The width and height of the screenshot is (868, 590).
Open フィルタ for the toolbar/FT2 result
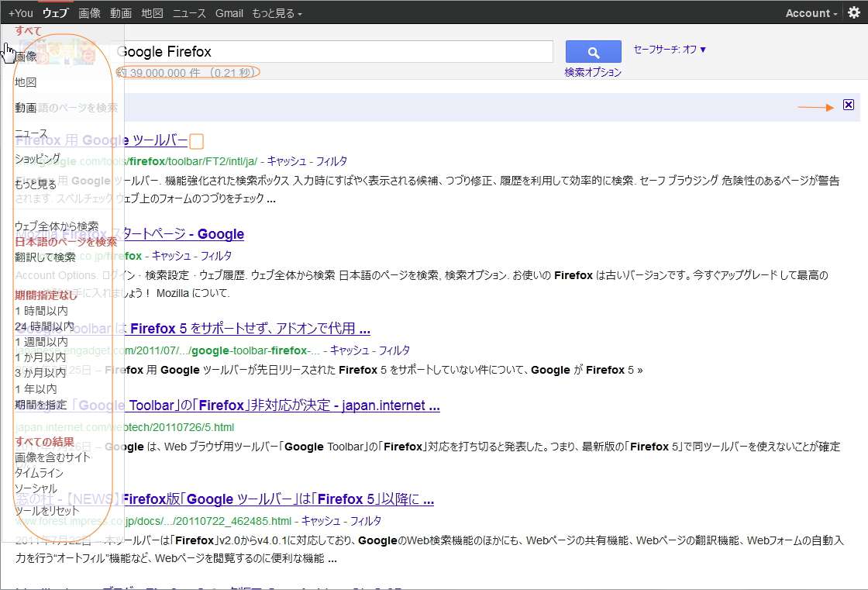click(x=331, y=161)
